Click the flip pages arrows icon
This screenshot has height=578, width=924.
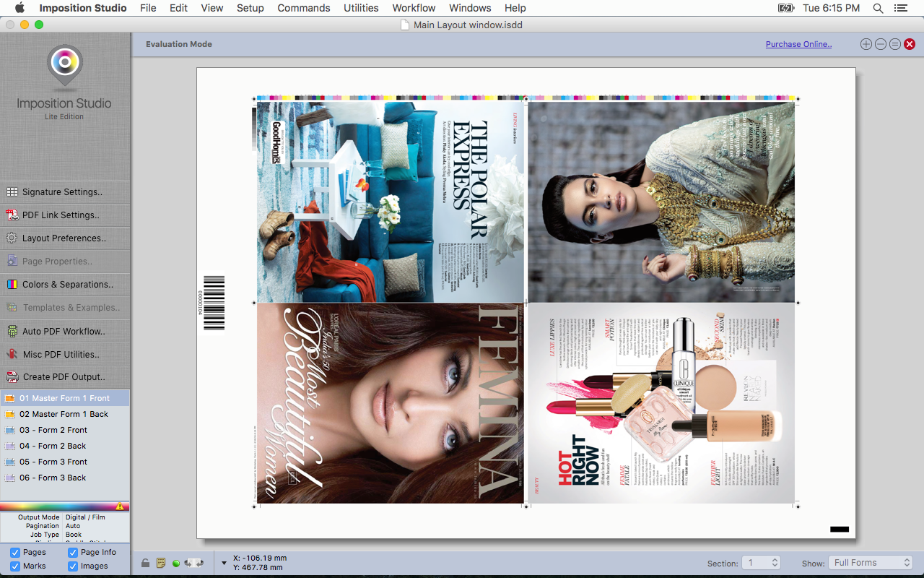(193, 563)
